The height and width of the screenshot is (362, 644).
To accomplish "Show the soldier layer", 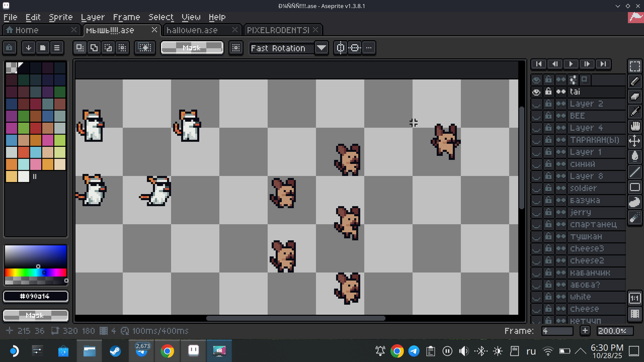I will 536,188.
